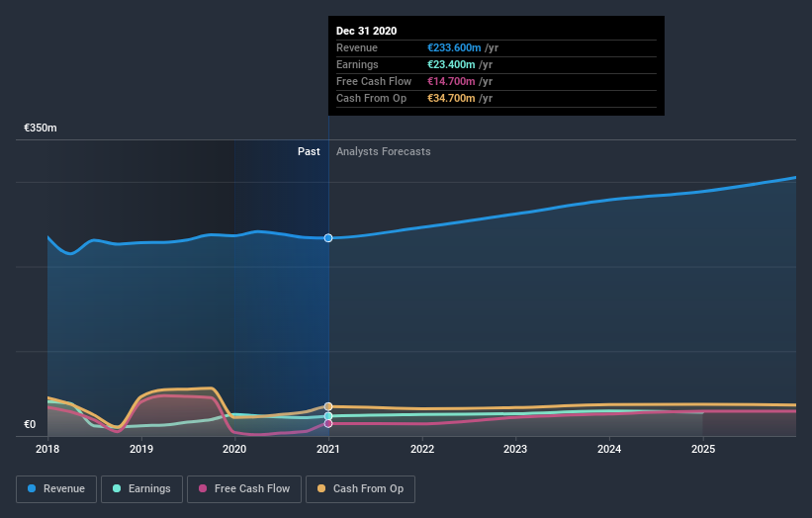
Task: Click the 2025 x-axis label
Action: pos(703,449)
